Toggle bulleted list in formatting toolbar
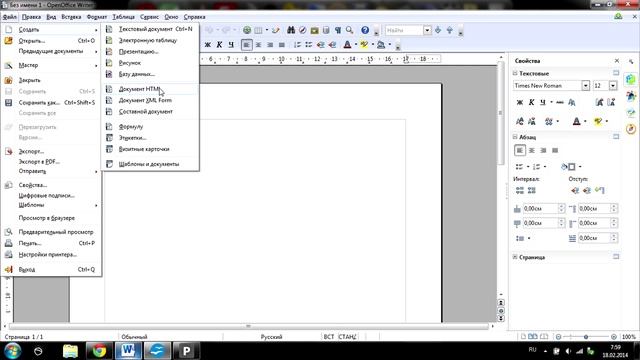The width and height of the screenshot is (640, 360). tap(309, 45)
